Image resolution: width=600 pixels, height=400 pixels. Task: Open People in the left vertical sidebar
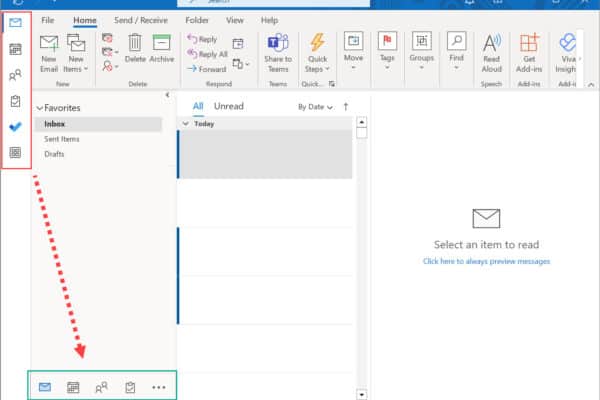click(15, 74)
